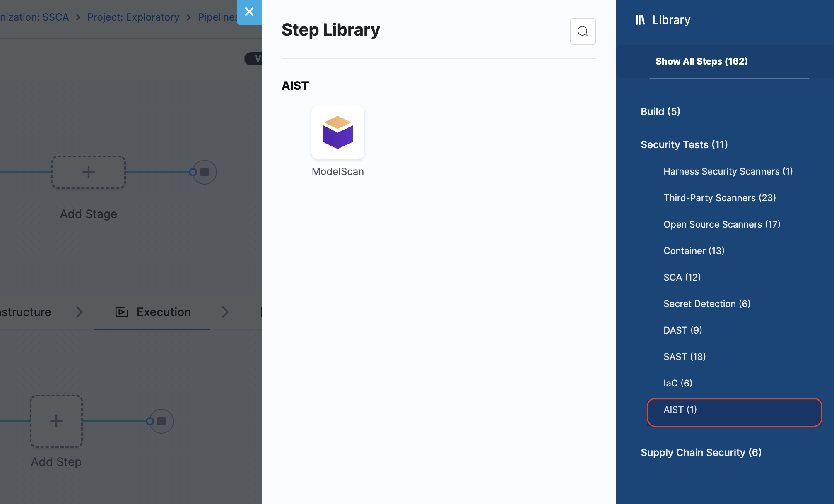Click the Add Step plus box
This screenshot has width=834, height=504.
point(56,421)
